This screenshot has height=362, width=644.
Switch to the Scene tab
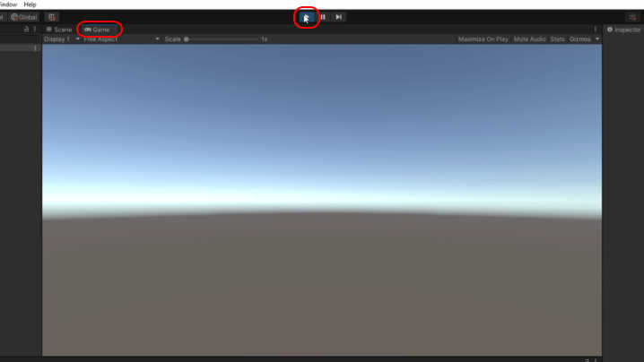click(x=59, y=30)
